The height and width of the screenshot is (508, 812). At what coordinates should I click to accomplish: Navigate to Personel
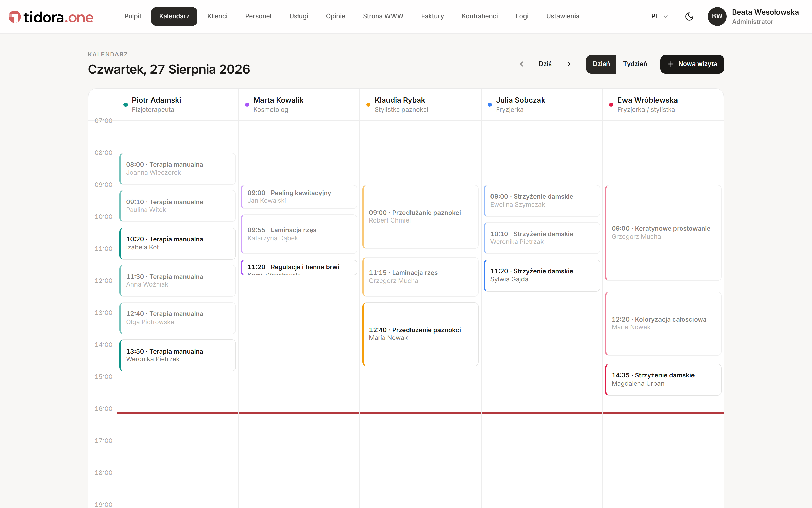pos(258,17)
